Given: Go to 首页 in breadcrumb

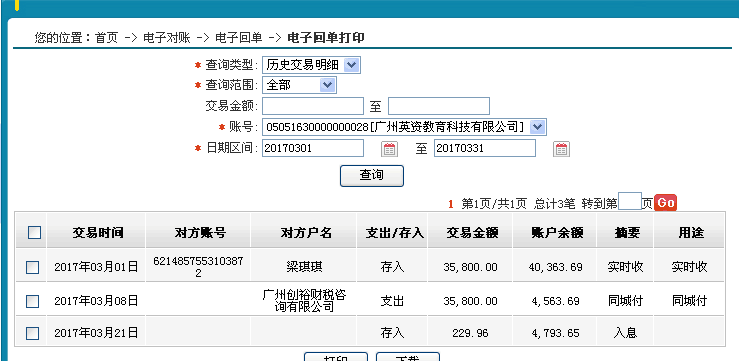Looking at the screenshot, I should click(106, 38).
